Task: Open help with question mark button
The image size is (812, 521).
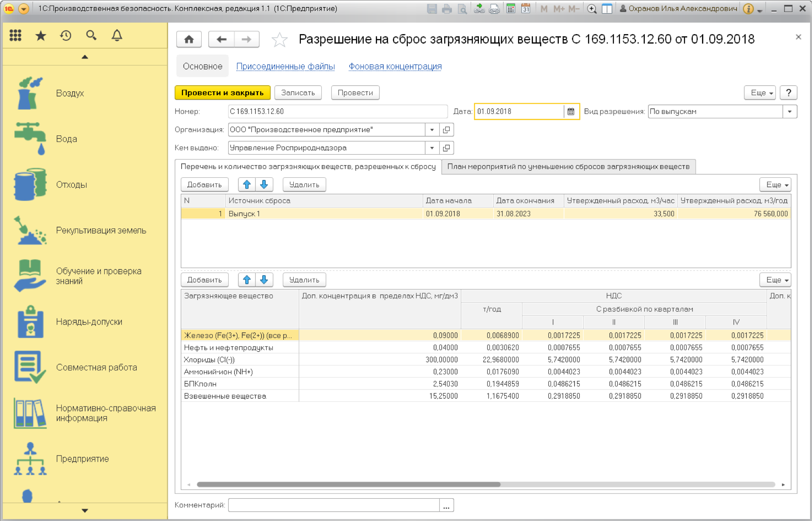Action: tap(788, 93)
